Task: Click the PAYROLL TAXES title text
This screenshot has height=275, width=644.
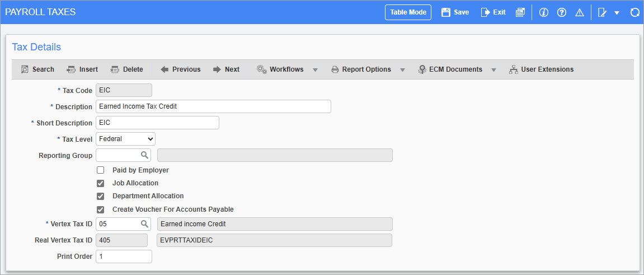Action: 40,12
